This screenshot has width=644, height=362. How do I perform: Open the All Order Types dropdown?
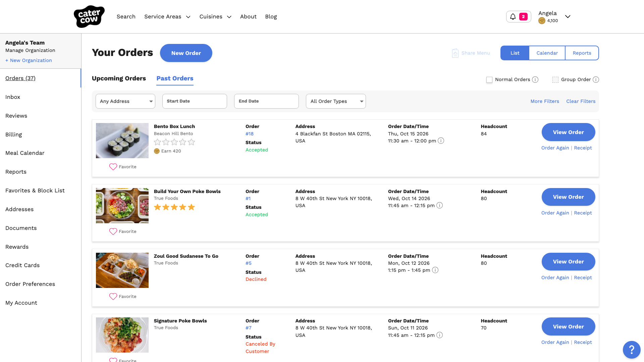tap(336, 101)
